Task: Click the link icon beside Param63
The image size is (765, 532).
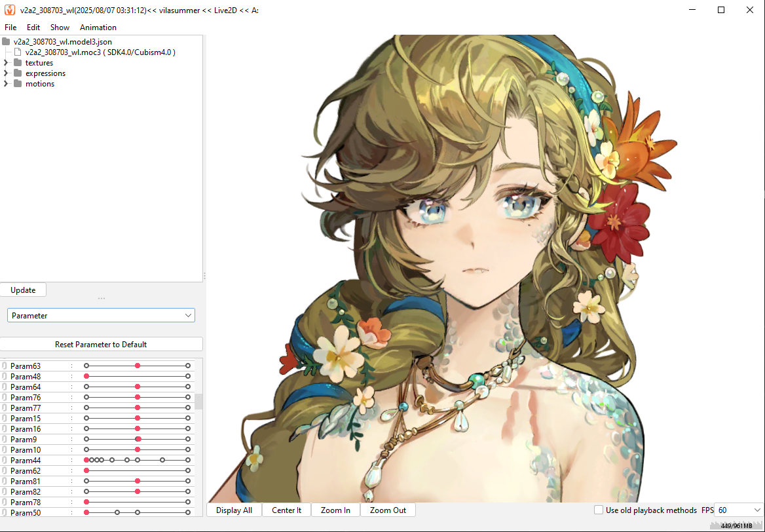Action: (x=5, y=366)
